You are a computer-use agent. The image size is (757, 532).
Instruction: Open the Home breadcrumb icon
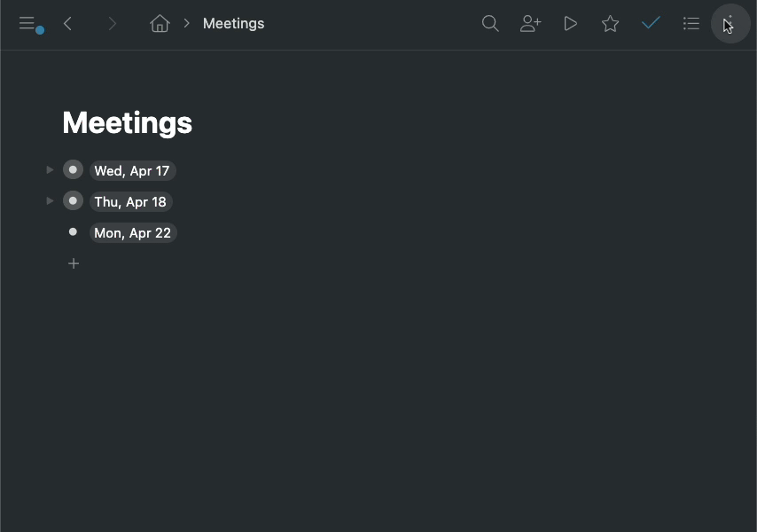160,23
